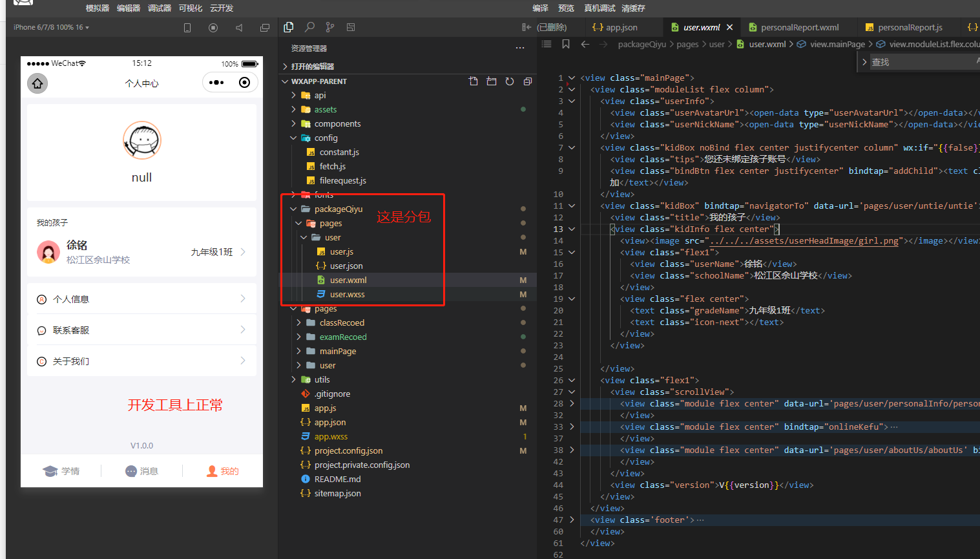The image size is (980, 559).
Task: Detach the simulator window
Action: pyautogui.click(x=265, y=28)
